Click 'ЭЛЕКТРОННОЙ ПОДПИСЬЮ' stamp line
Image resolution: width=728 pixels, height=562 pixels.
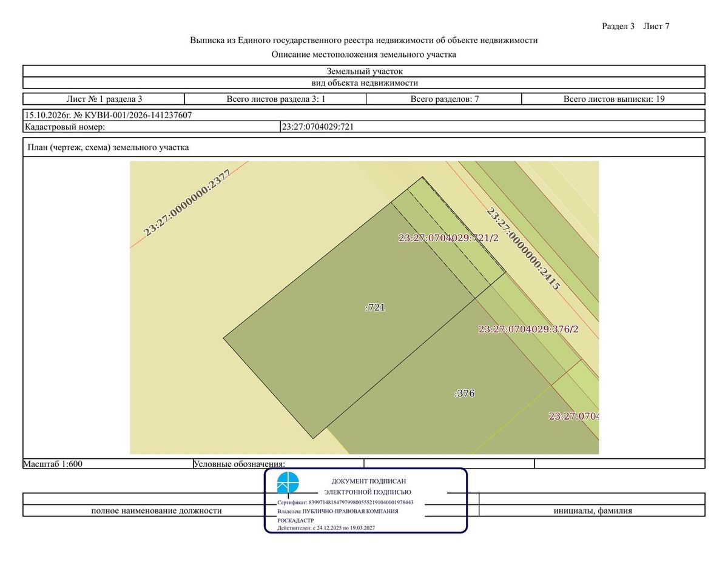[x=368, y=492]
